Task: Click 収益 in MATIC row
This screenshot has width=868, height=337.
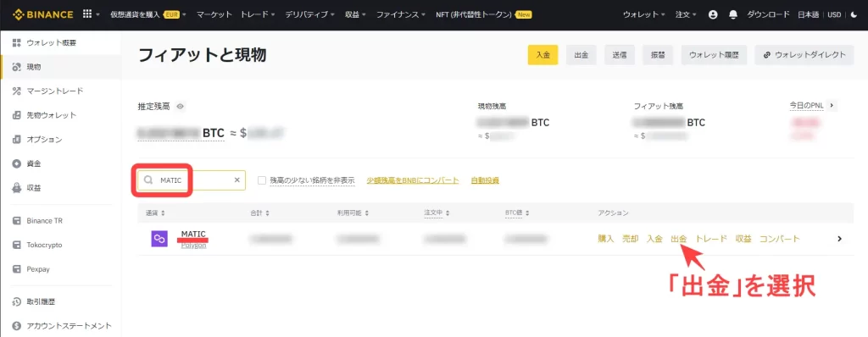Action: coord(743,239)
